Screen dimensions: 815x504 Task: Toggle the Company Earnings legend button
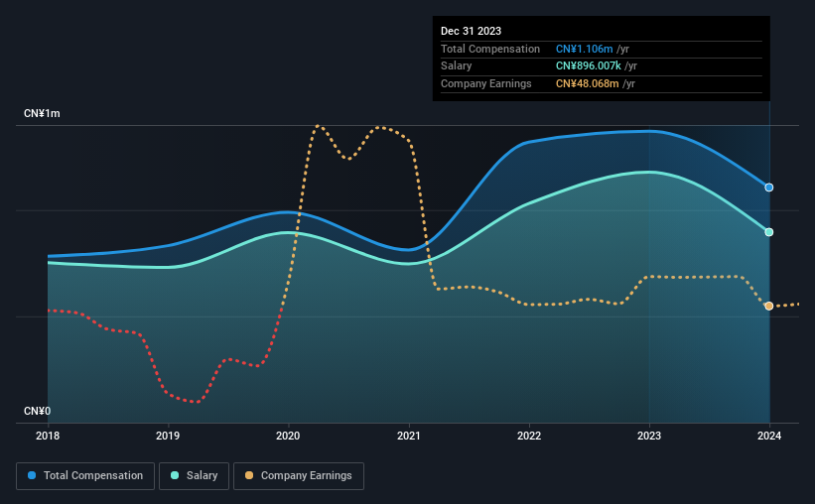click(x=299, y=476)
